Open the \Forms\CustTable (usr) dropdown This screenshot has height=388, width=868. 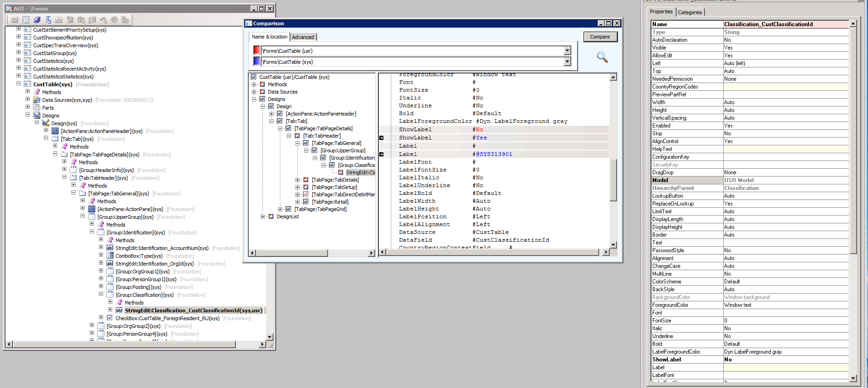(x=567, y=51)
